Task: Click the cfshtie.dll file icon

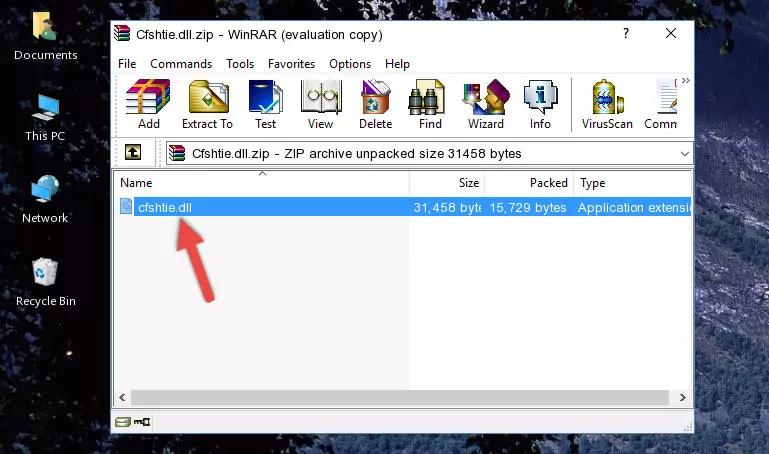Action: [x=126, y=206]
